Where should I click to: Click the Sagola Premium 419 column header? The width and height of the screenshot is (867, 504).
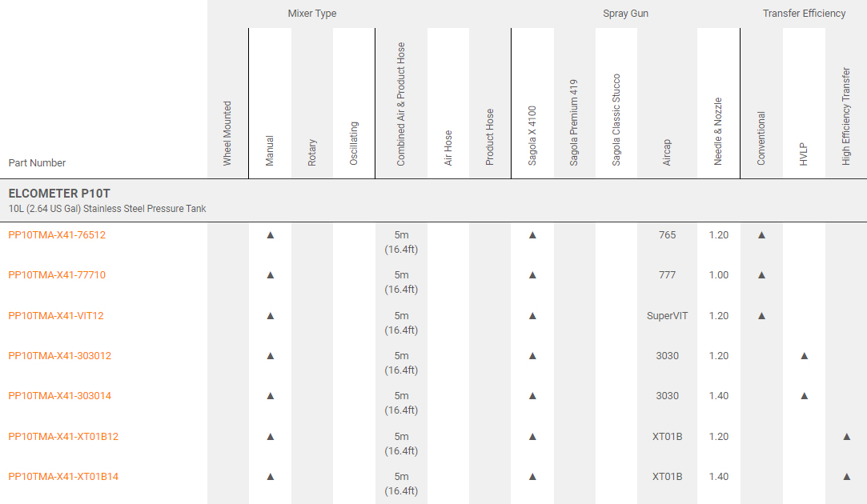click(573, 122)
